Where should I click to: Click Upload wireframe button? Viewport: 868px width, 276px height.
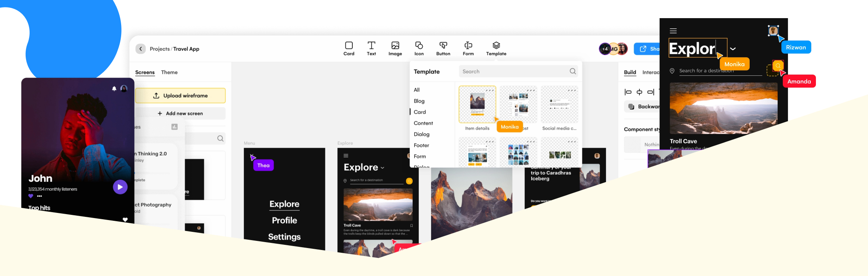pyautogui.click(x=180, y=96)
